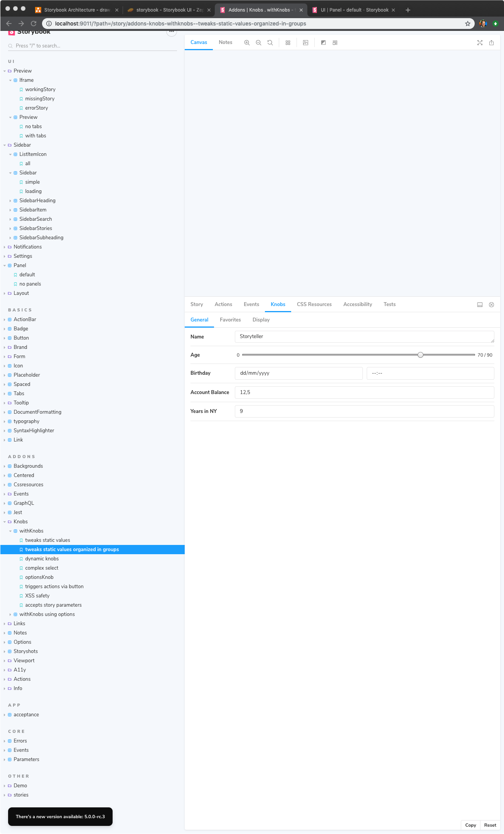Click the Storybook logo in sidebar header

(29, 32)
